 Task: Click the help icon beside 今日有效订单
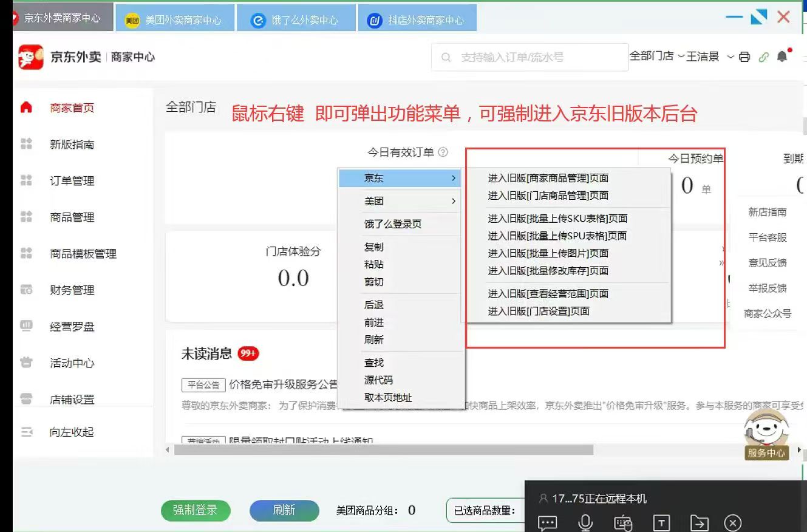coord(443,152)
